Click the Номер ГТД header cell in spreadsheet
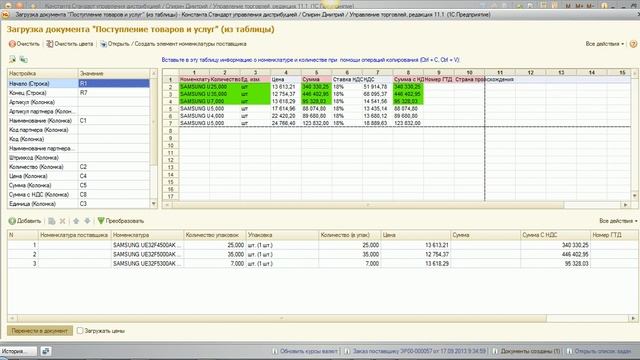 coord(439,79)
